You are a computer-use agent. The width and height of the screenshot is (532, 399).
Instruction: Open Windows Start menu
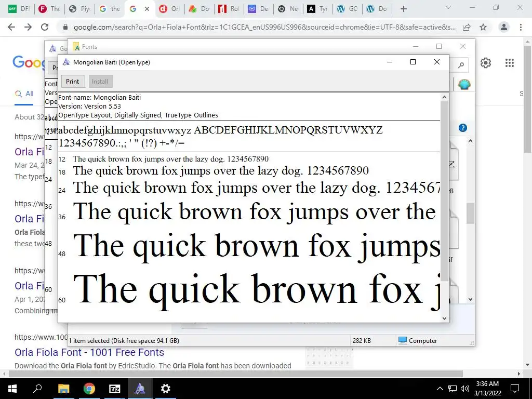coord(12,389)
